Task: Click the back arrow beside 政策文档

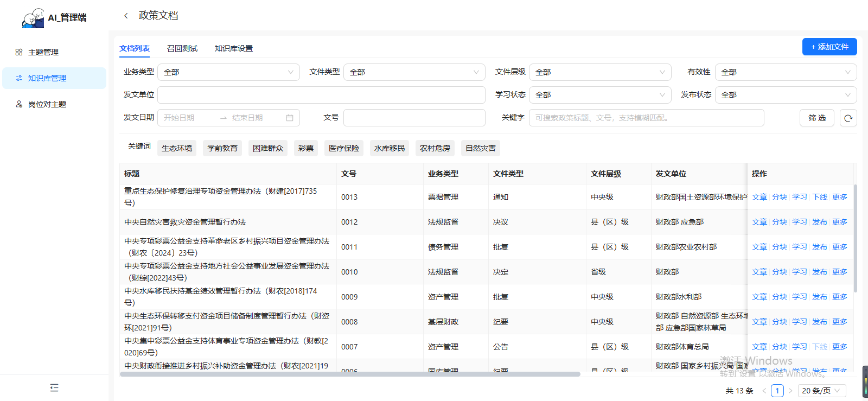Action: point(126,16)
